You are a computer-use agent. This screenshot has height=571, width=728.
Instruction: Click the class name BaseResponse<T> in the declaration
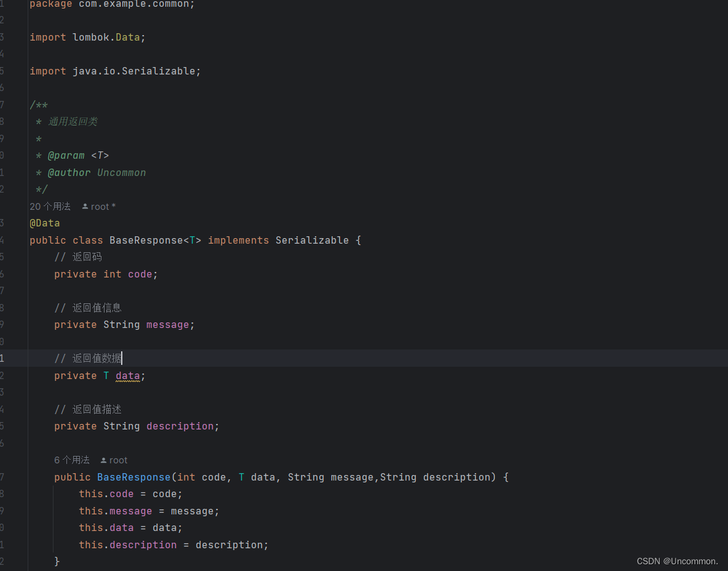pos(156,240)
